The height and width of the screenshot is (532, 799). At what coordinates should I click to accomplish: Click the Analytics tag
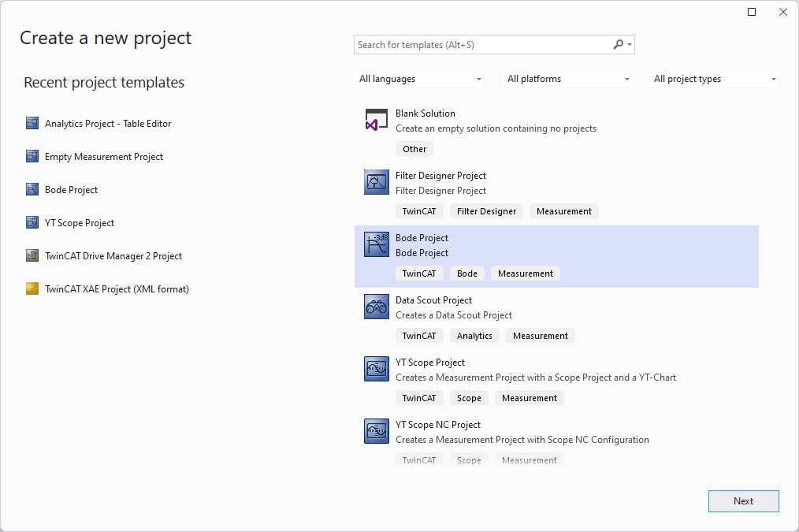tap(474, 335)
